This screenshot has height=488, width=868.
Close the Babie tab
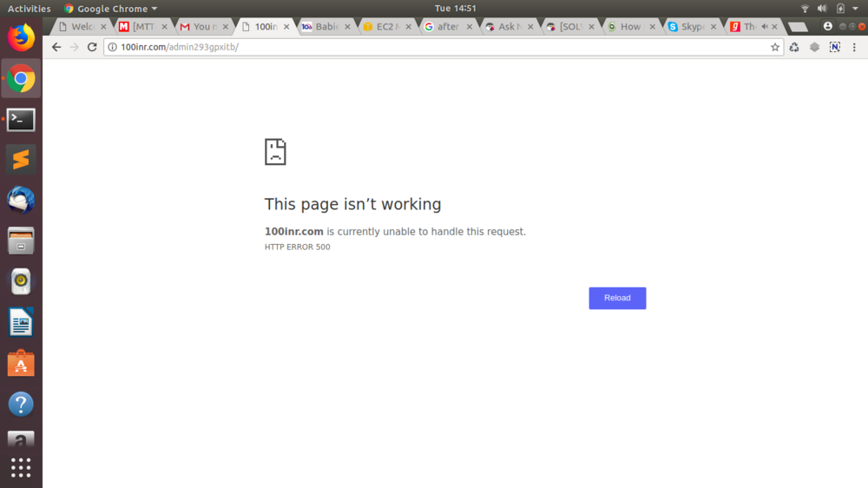[x=347, y=27]
